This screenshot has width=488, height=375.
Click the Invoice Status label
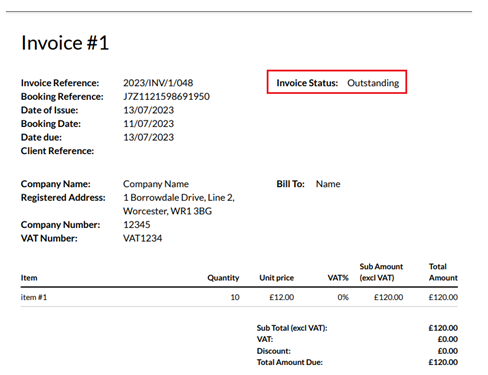click(x=307, y=83)
